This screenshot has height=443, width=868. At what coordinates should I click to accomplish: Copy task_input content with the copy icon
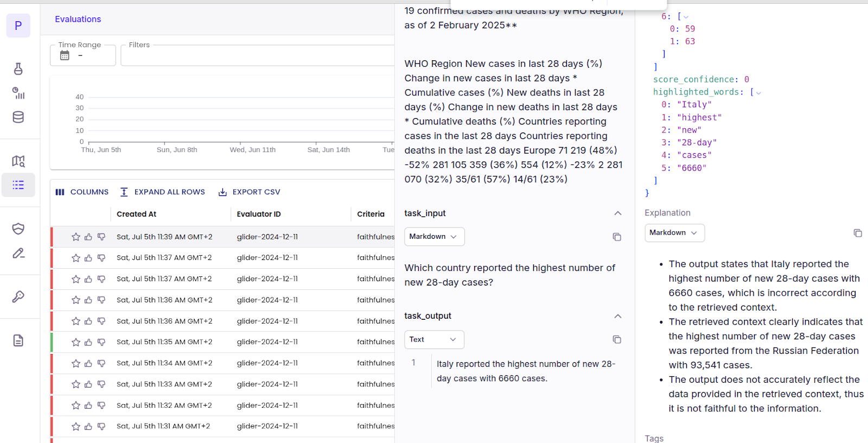click(x=617, y=237)
